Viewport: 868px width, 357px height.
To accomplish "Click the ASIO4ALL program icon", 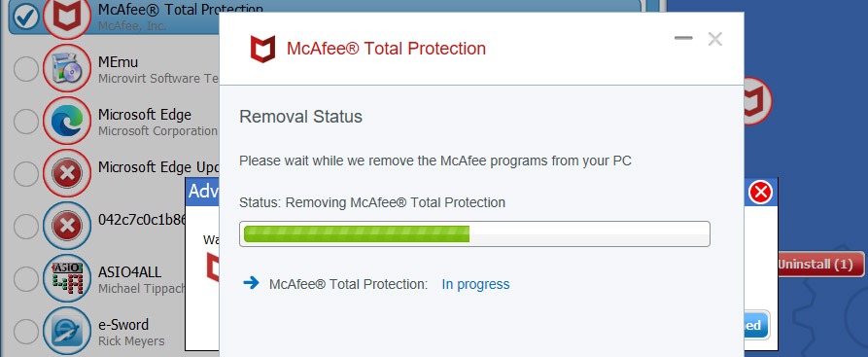I will pyautogui.click(x=66, y=278).
